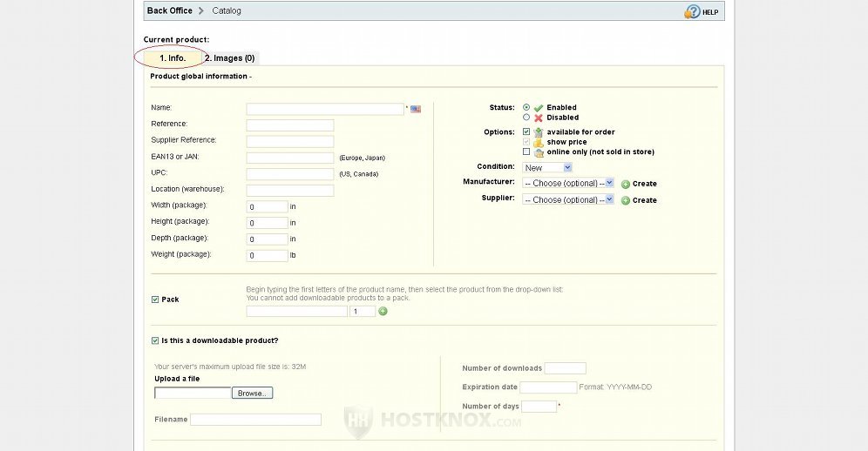Select the Disabled status radio button
Image resolution: width=868 pixels, height=451 pixels.
tap(526, 118)
